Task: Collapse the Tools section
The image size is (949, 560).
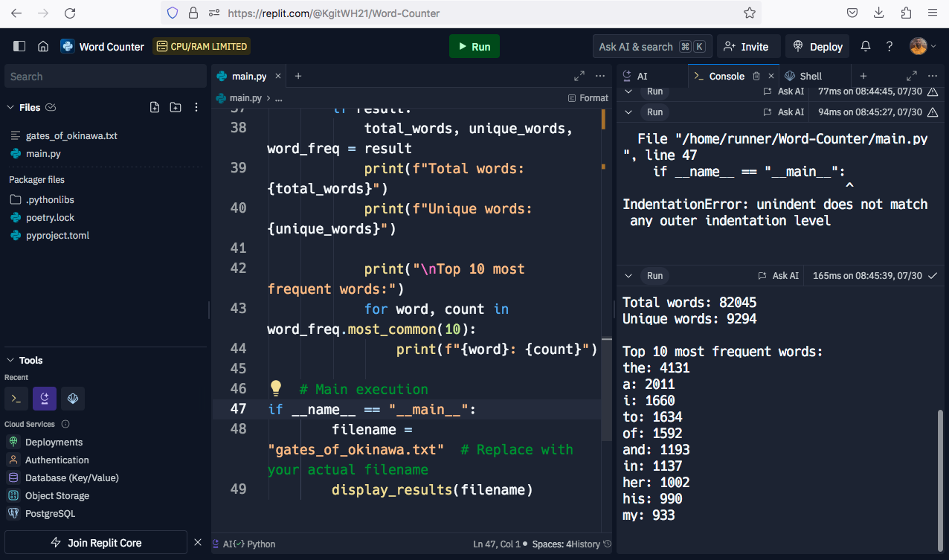Action: tap(10, 360)
